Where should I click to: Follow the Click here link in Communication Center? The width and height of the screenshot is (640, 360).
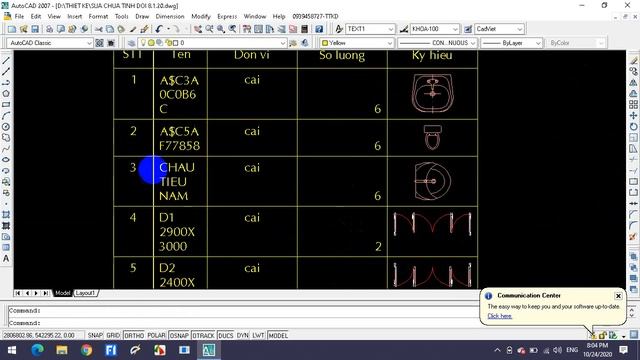(500, 316)
